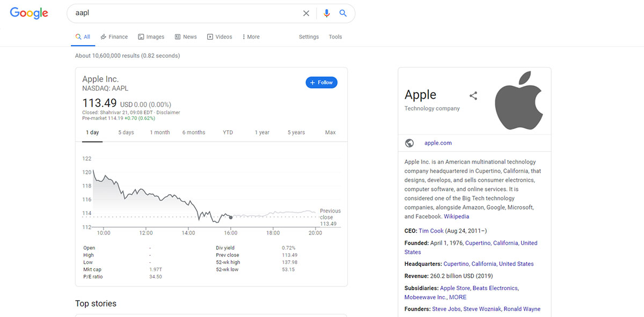Click the Apple logo image
Screen dimensions: 644x317
click(x=519, y=100)
